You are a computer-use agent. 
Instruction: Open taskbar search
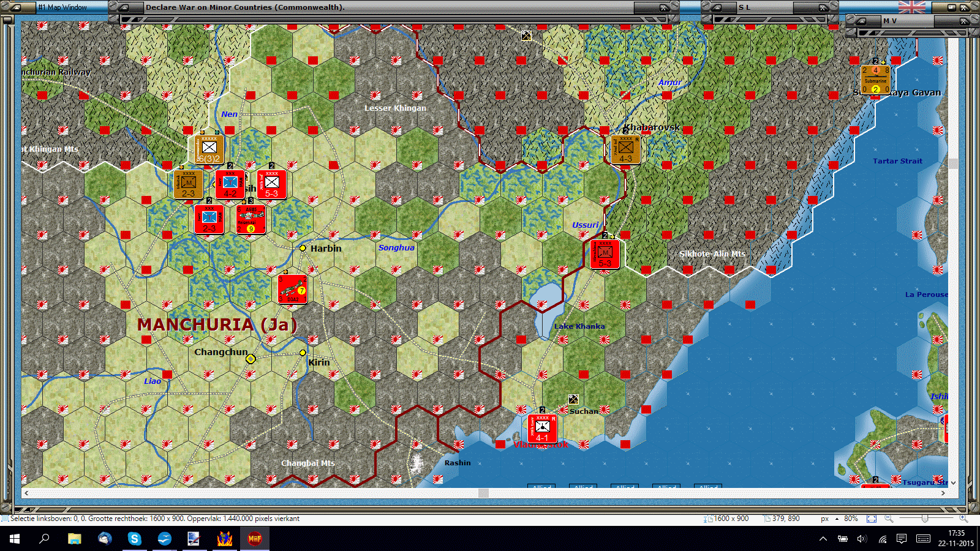coord(44,539)
